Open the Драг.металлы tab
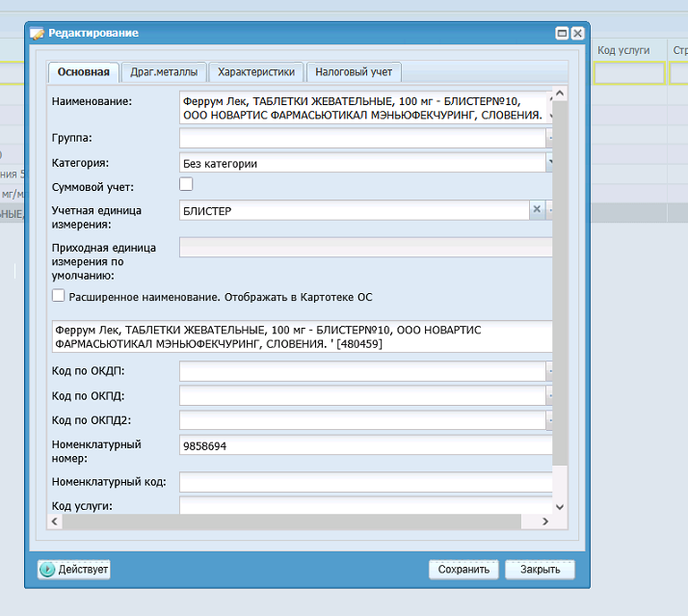Viewport: 688px width, 616px height. [164, 72]
